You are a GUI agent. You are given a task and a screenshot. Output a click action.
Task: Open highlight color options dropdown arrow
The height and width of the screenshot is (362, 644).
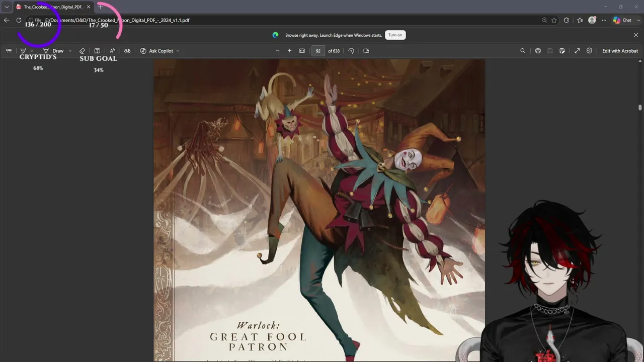pyautogui.click(x=32, y=51)
